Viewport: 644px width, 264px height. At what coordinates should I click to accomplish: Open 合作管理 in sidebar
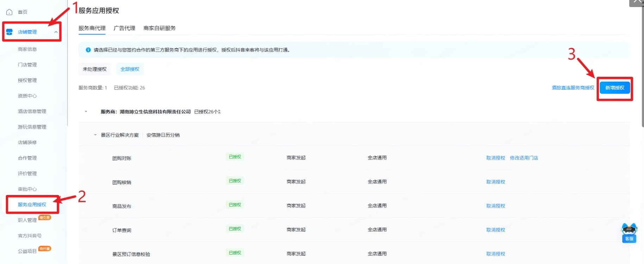27,158
